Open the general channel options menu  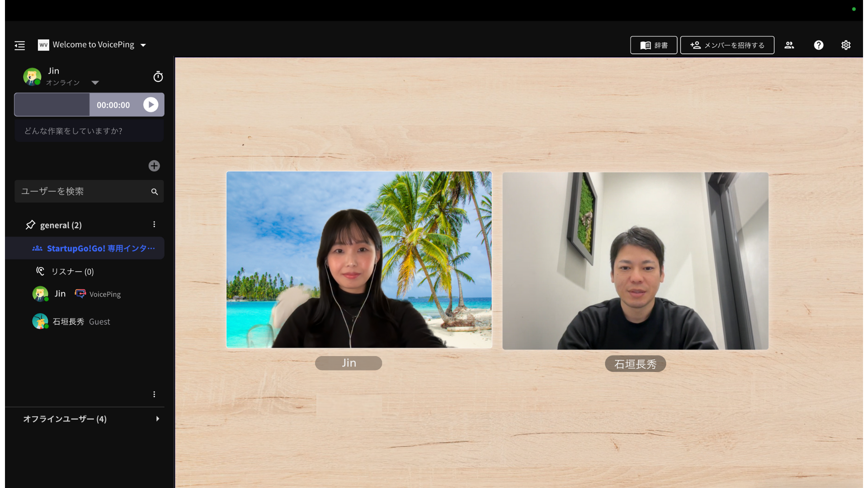coord(154,225)
